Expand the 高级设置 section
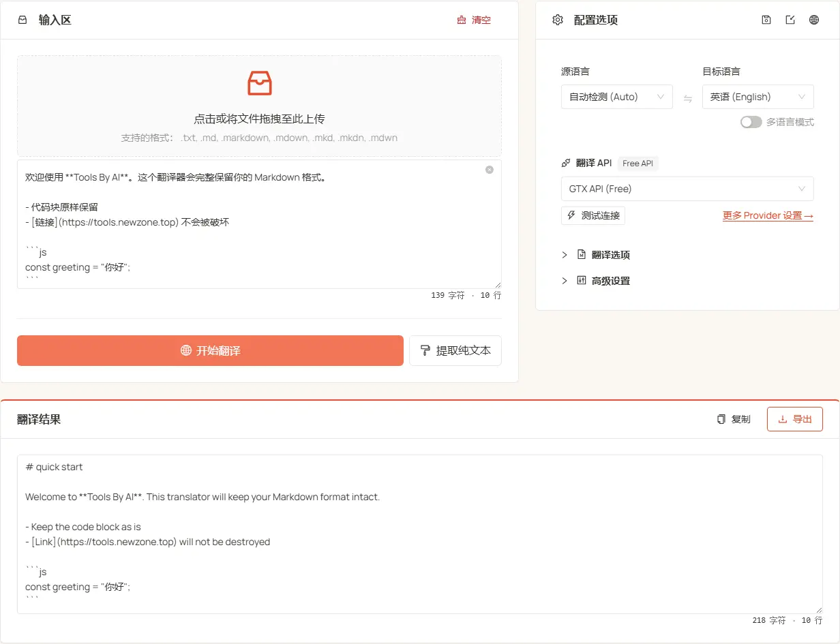 click(596, 281)
